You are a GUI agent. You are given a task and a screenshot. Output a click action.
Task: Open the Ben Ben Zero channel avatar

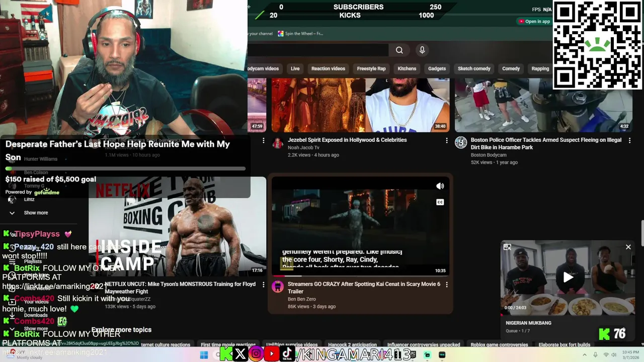[x=278, y=287]
